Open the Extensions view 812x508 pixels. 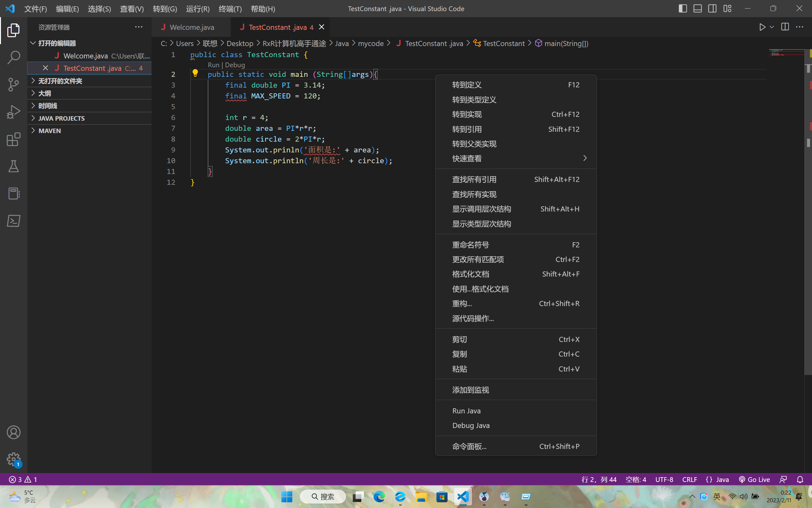point(13,139)
